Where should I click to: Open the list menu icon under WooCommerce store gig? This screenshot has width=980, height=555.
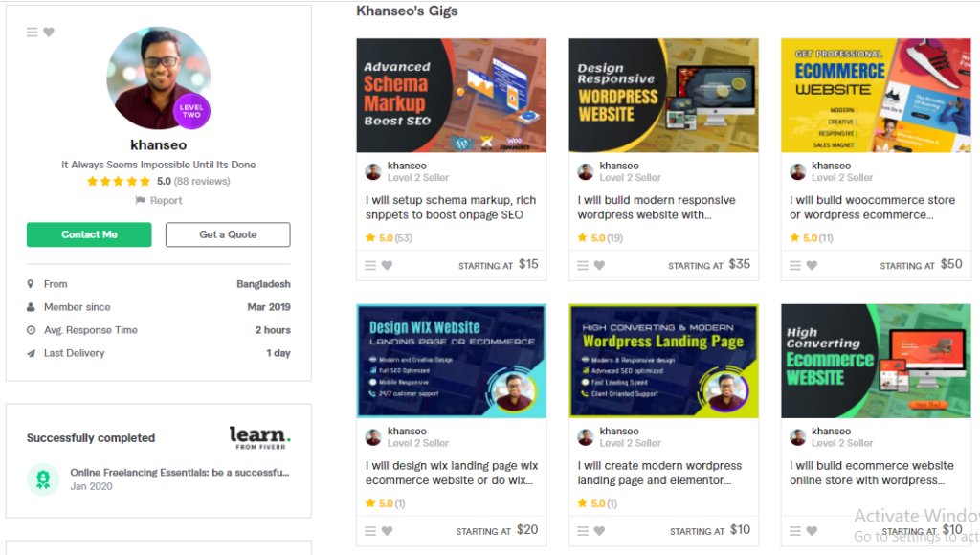click(x=795, y=266)
